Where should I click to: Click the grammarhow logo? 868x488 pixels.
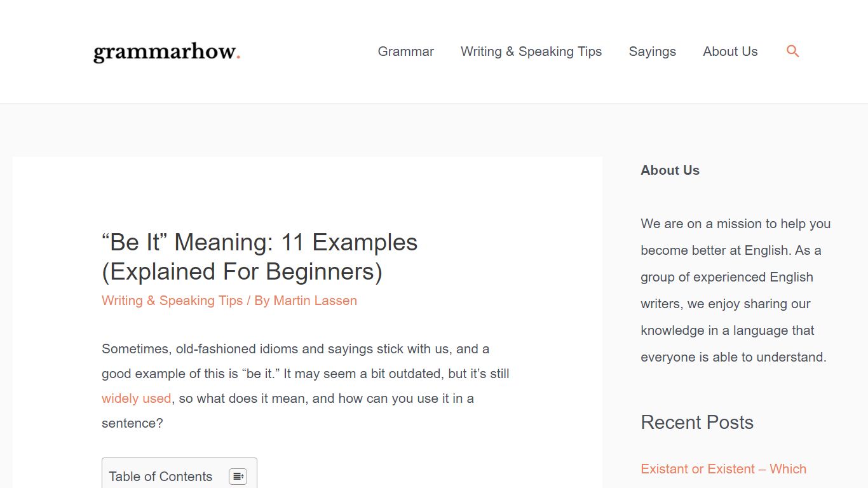166,52
